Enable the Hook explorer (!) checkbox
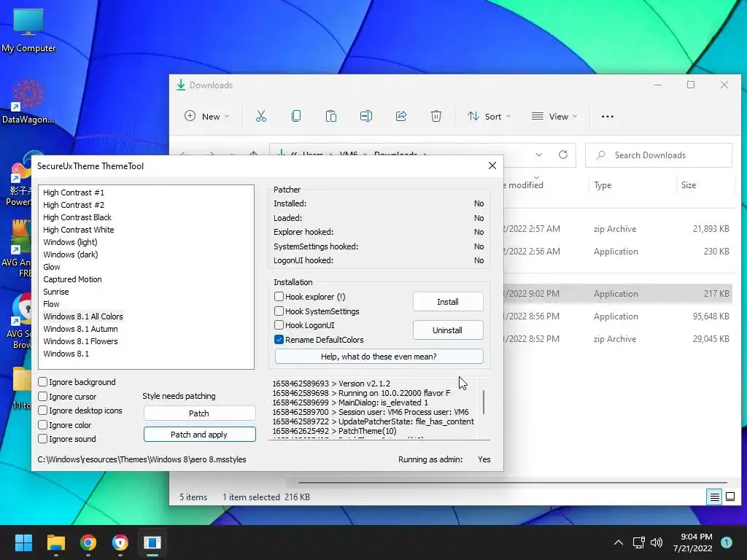Image resolution: width=747 pixels, height=560 pixels. pos(279,297)
